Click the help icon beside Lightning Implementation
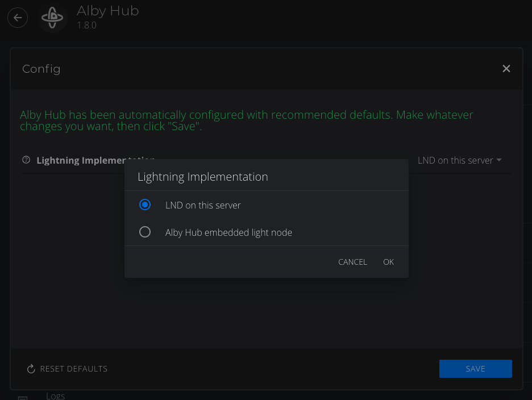The image size is (532, 400). coord(26,160)
